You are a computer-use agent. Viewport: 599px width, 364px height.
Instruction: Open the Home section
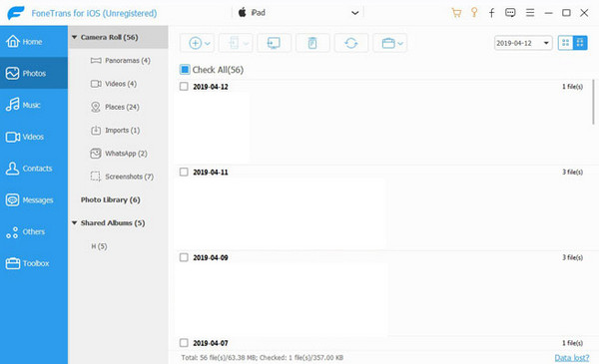[x=34, y=41]
